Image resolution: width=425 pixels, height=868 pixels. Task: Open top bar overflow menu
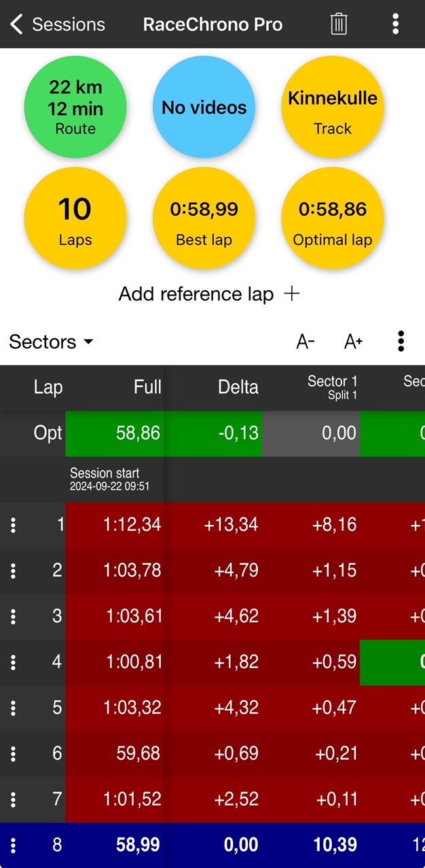[x=395, y=24]
